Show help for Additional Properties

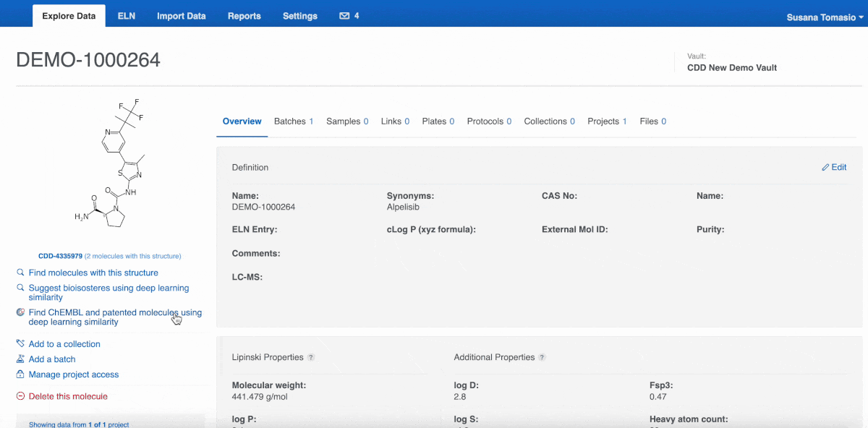click(x=542, y=357)
